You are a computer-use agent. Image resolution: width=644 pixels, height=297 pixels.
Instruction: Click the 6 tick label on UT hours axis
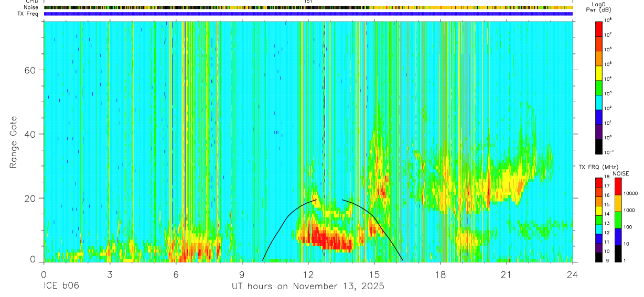(176, 275)
